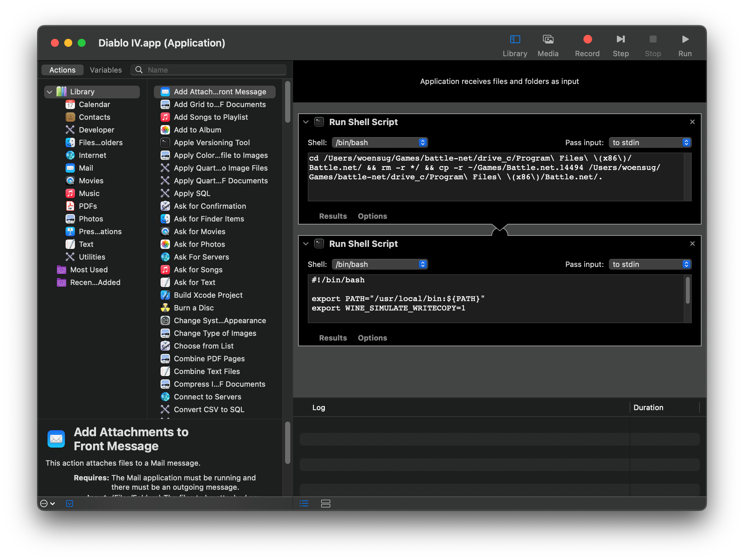Toggle the description pane button at the bottom left
The image size is (744, 560).
pyautogui.click(x=69, y=503)
